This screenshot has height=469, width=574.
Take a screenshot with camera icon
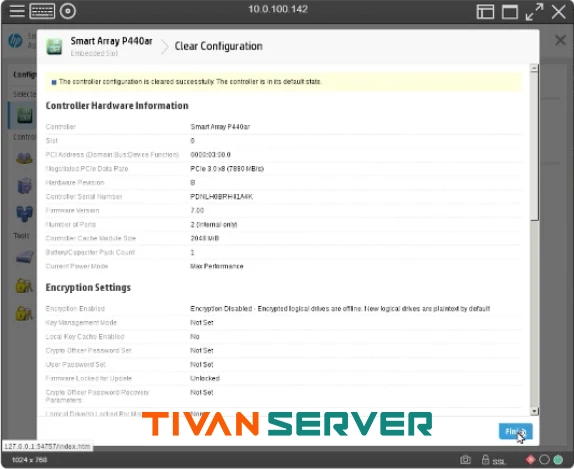(465, 459)
